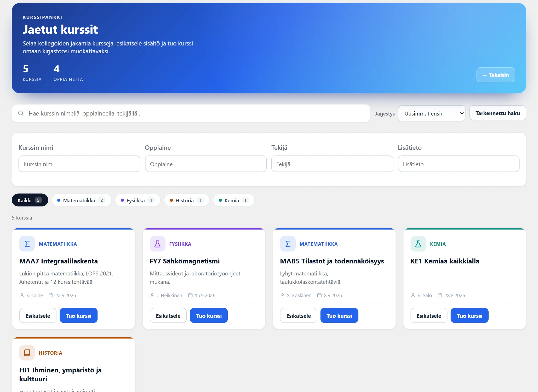The width and height of the screenshot is (538, 392).
Task: Click the author icon next to J. Heikkinen
Action: (x=152, y=295)
